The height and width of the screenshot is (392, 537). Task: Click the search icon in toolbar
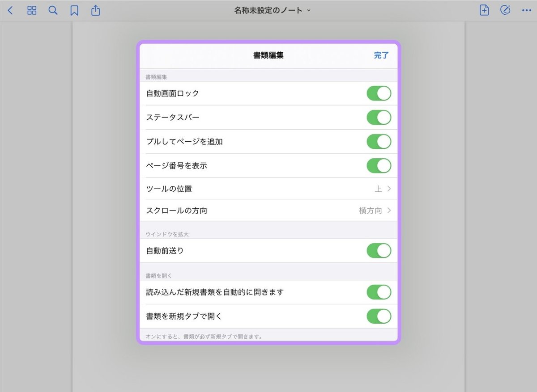coord(53,10)
